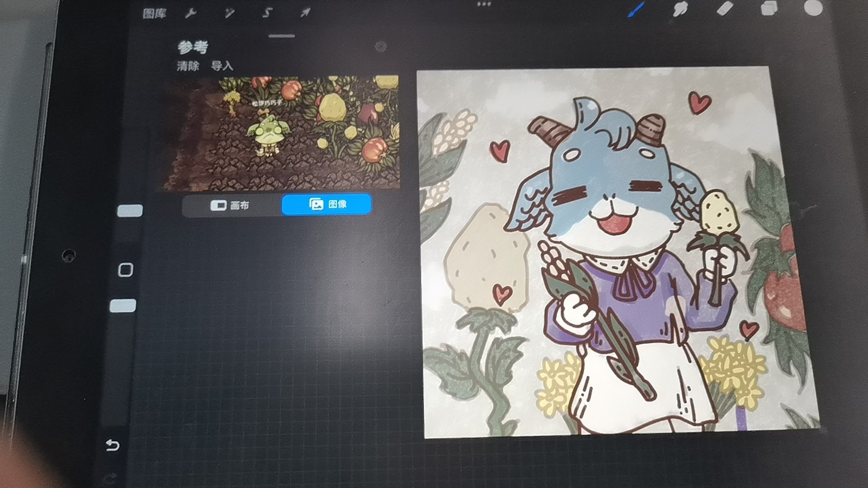This screenshot has height=488, width=868.
Task: Open the color picker circle
Action: [x=813, y=8]
